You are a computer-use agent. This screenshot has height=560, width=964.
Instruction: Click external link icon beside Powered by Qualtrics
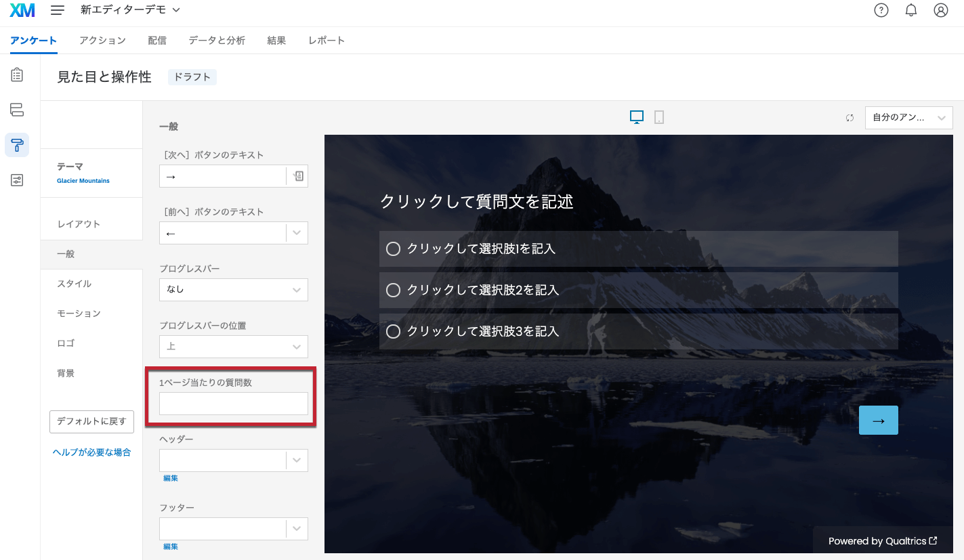tap(933, 540)
